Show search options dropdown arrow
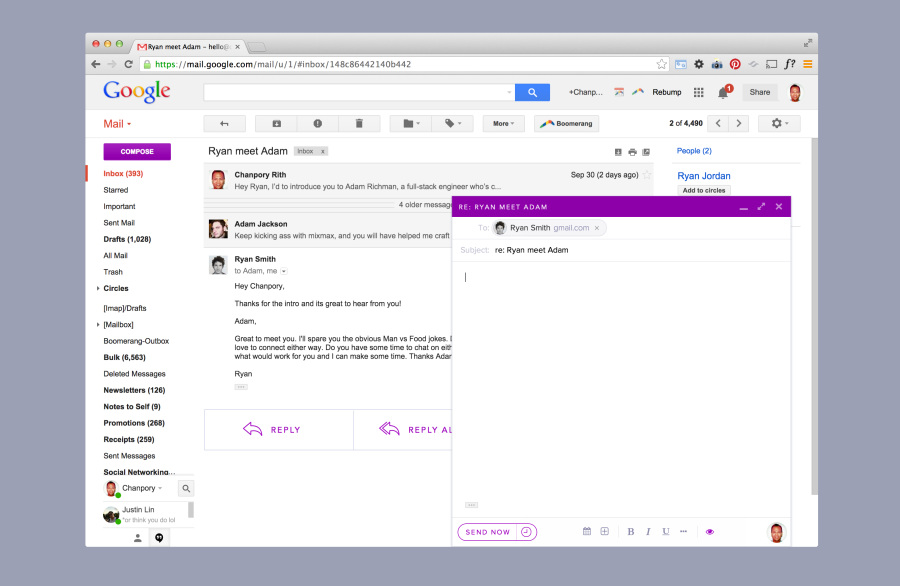Screen dimensions: 900x586 tap(509, 92)
